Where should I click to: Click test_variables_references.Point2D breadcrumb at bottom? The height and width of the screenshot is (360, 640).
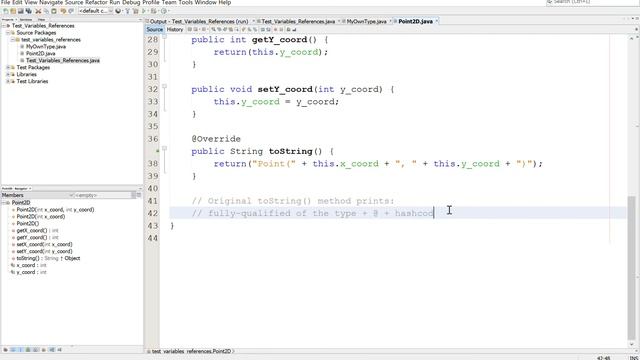coord(191,351)
